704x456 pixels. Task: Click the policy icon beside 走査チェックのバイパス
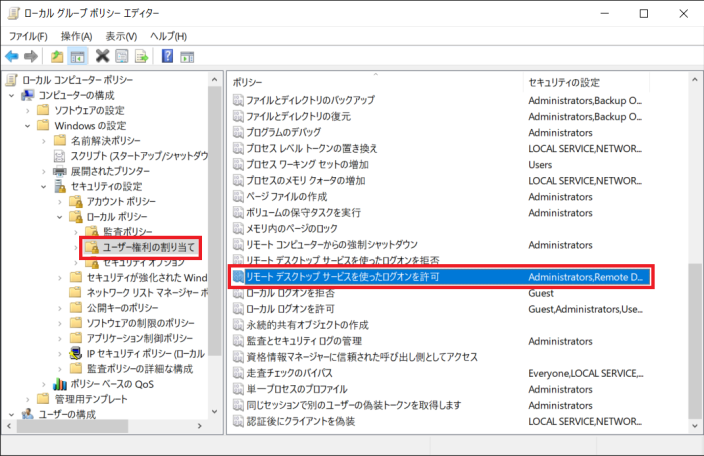[x=238, y=373]
